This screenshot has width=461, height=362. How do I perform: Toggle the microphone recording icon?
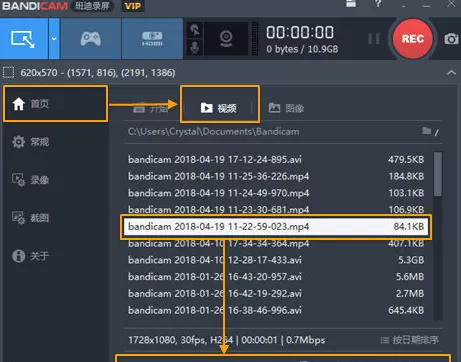pyautogui.click(x=195, y=48)
